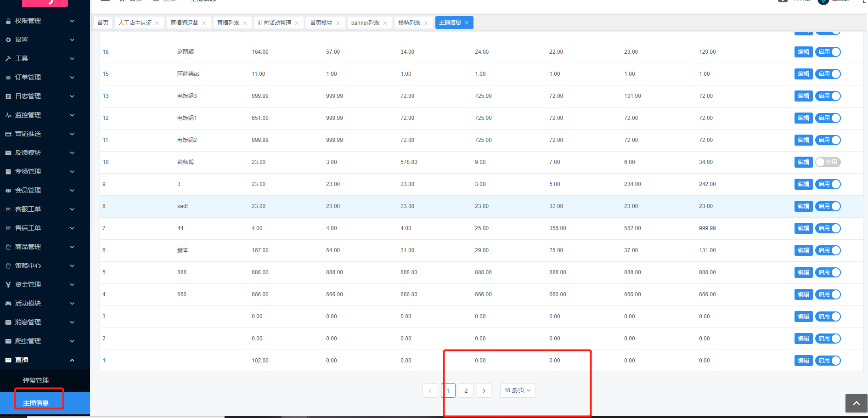Close the active 主播信息 tab
The height and width of the screenshot is (418, 868).
pos(467,23)
